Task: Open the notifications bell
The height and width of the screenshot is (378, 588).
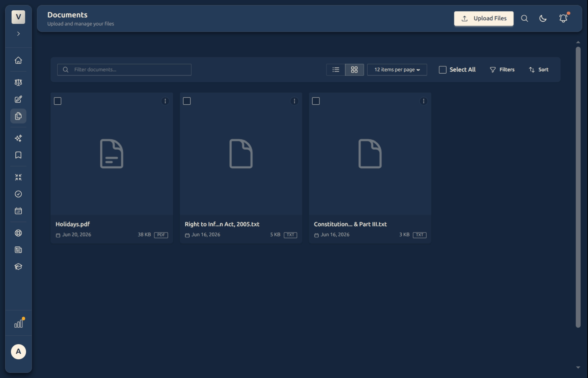Action: pyautogui.click(x=563, y=18)
